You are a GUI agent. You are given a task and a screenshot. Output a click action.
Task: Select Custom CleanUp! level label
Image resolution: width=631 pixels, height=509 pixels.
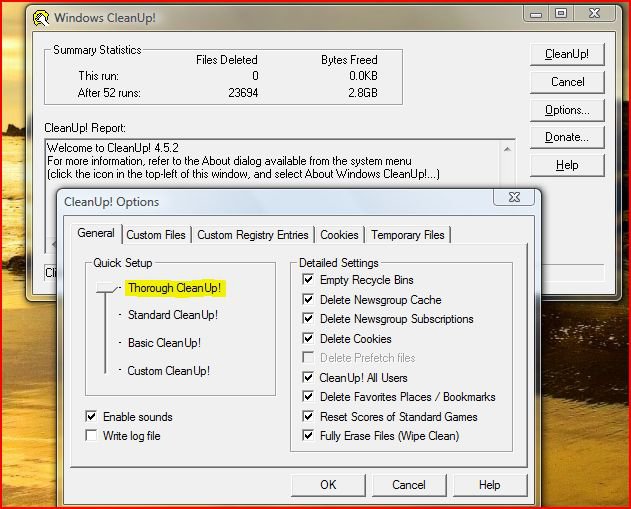click(x=169, y=371)
